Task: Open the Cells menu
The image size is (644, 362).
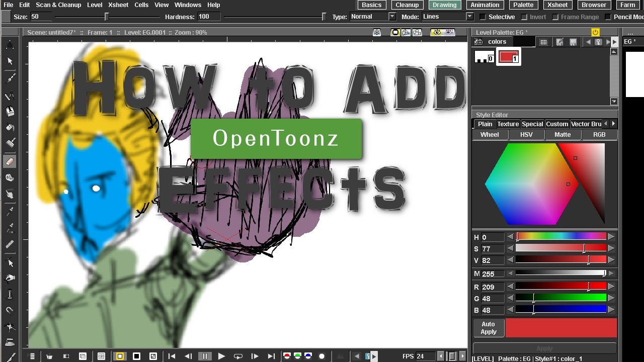Action: [x=141, y=5]
